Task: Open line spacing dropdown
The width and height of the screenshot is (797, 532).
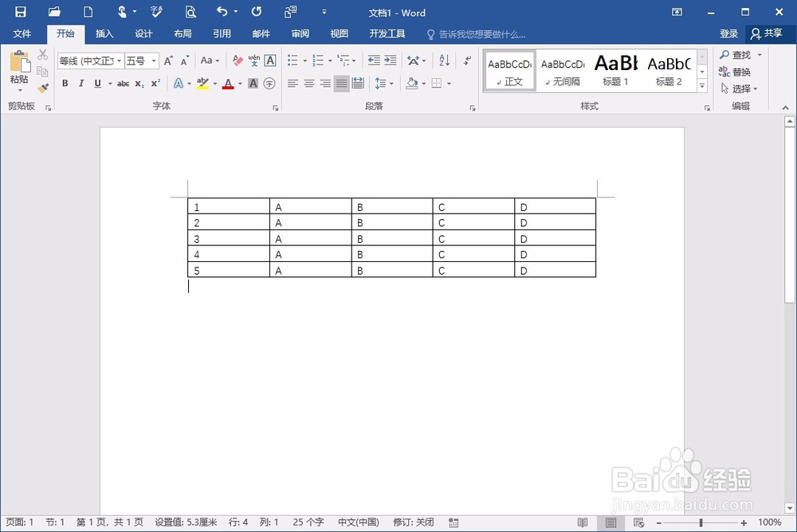Action: 384,84
